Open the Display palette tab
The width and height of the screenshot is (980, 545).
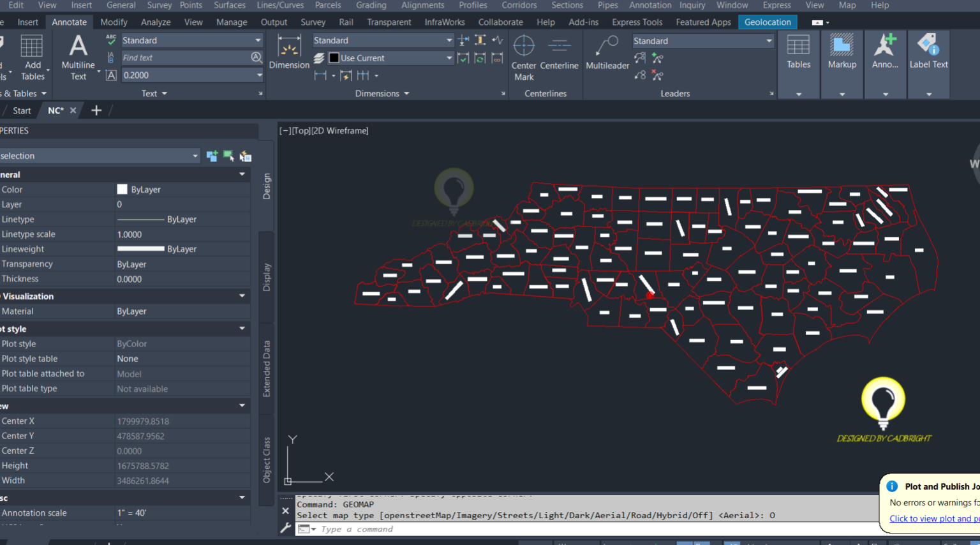(267, 277)
